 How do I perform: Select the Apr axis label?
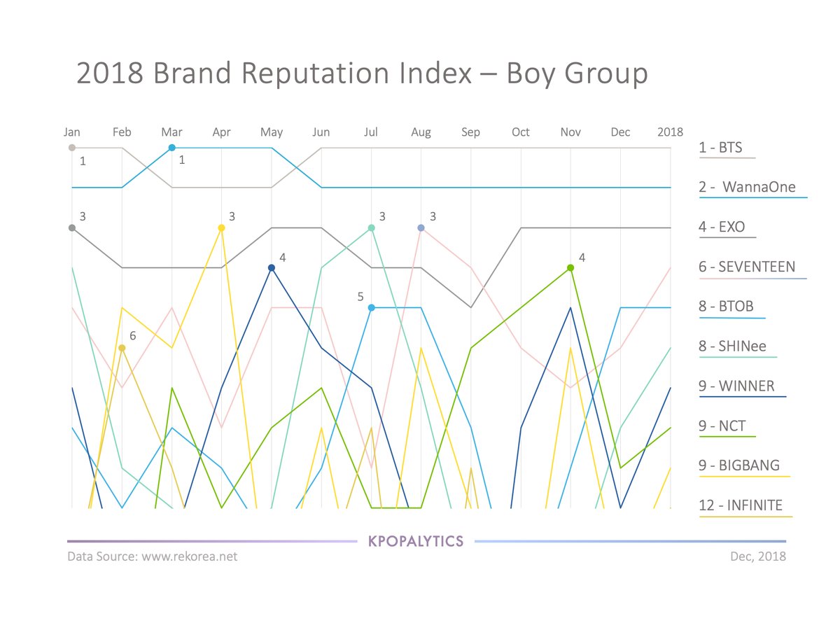pyautogui.click(x=221, y=132)
